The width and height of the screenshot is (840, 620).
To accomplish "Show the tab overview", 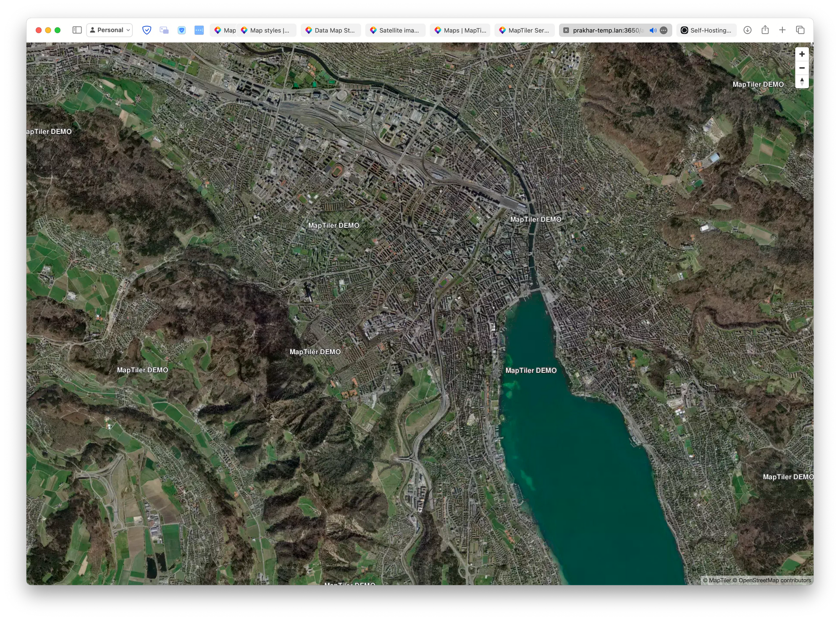I will click(800, 30).
